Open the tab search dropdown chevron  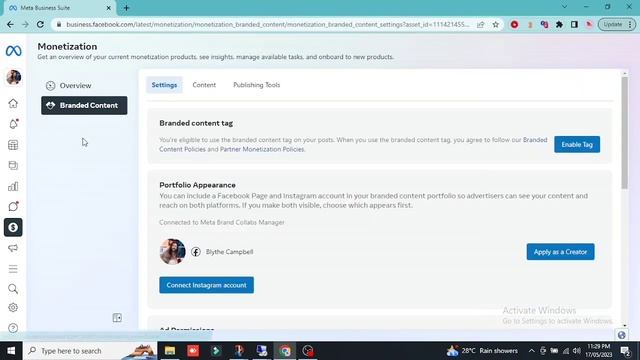564,7
